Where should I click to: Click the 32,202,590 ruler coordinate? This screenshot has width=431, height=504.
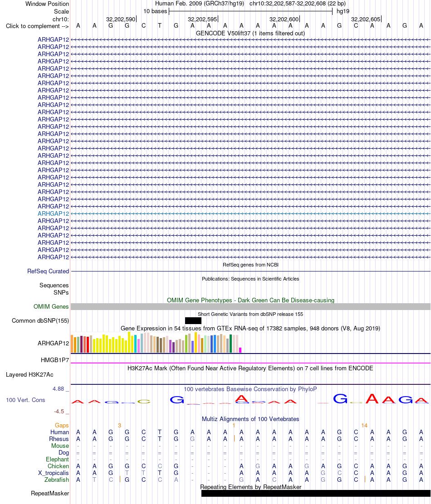tap(121, 19)
